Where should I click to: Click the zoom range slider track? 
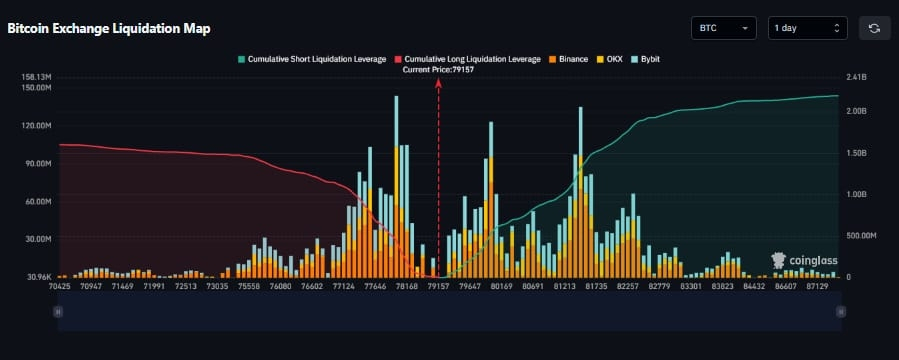pos(449,311)
